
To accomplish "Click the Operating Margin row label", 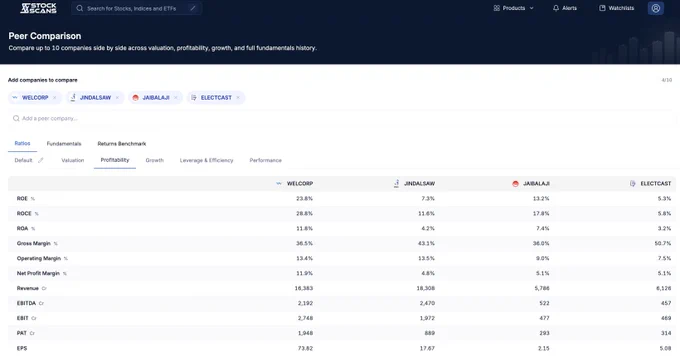I will tap(39, 258).
